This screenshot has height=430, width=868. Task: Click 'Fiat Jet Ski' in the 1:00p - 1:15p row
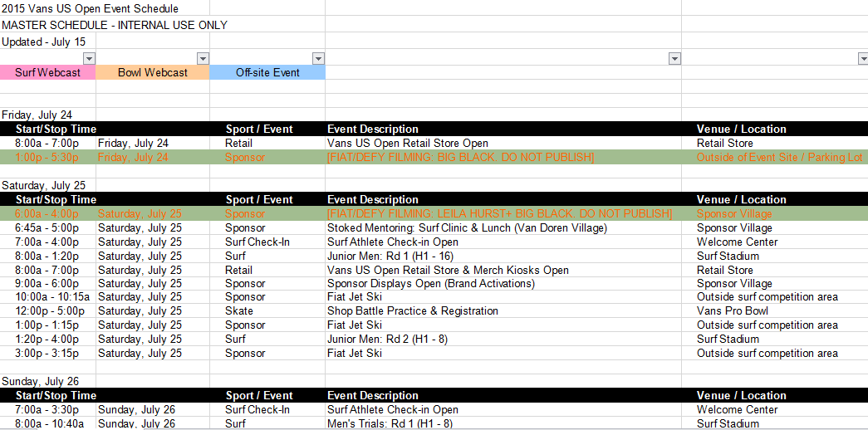click(355, 325)
